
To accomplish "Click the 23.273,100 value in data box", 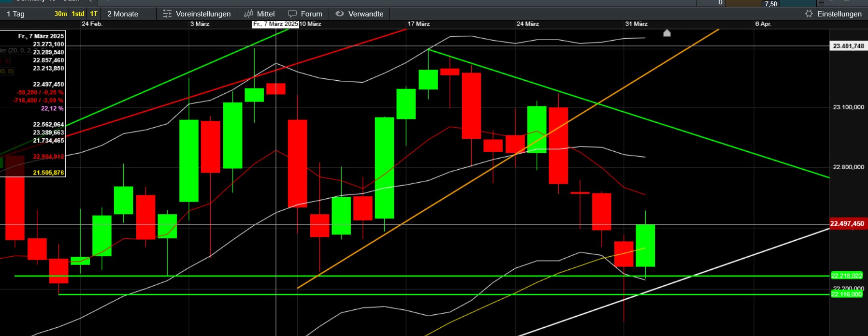I will (x=48, y=44).
